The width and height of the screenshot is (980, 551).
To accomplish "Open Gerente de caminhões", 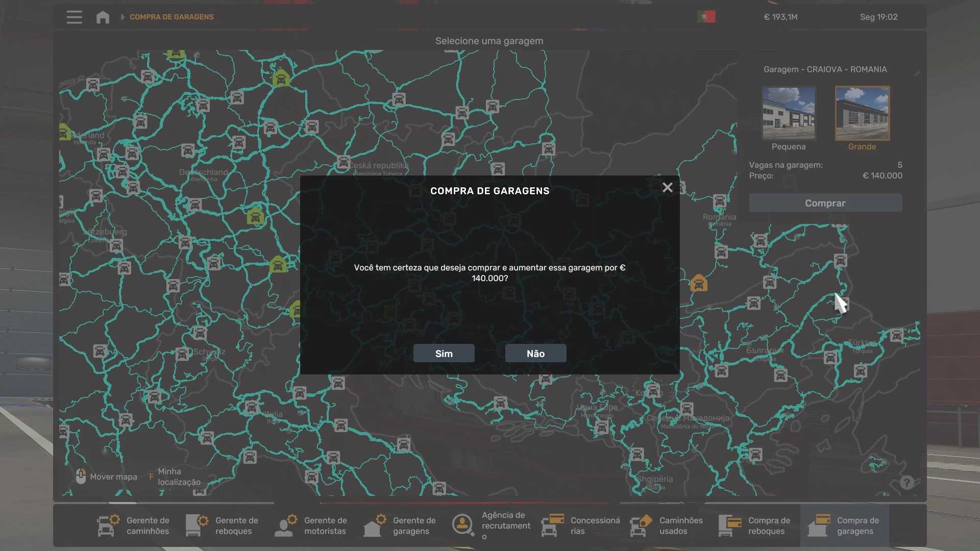I will point(134,525).
